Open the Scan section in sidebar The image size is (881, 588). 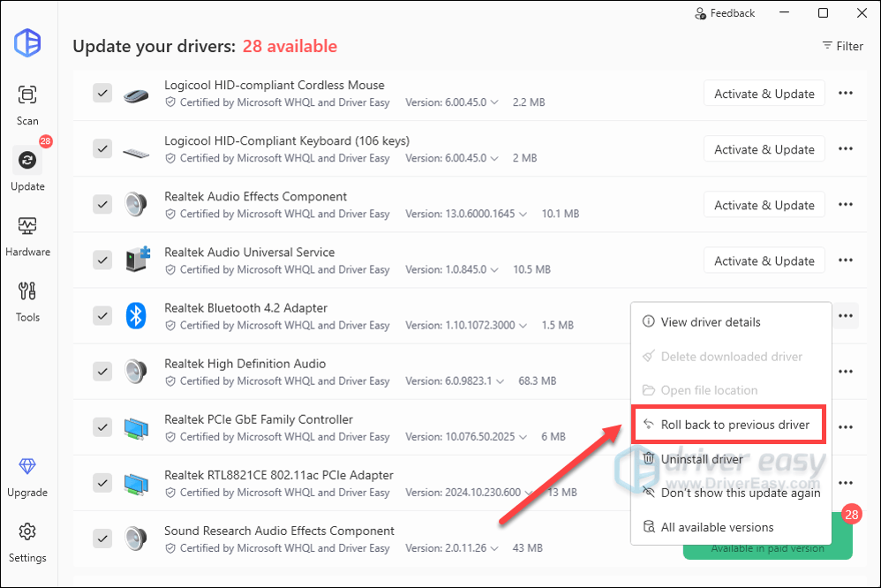coord(27,104)
